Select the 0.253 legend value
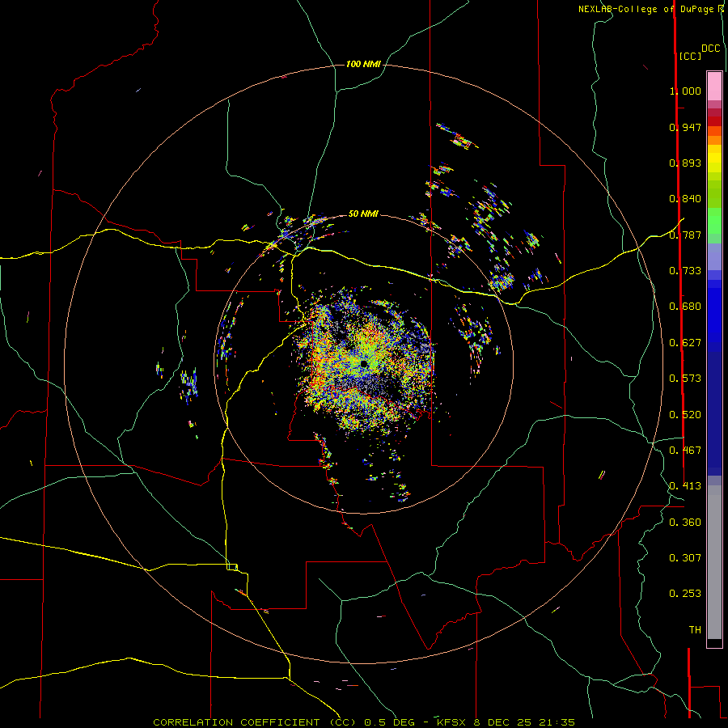 pyautogui.click(x=685, y=594)
